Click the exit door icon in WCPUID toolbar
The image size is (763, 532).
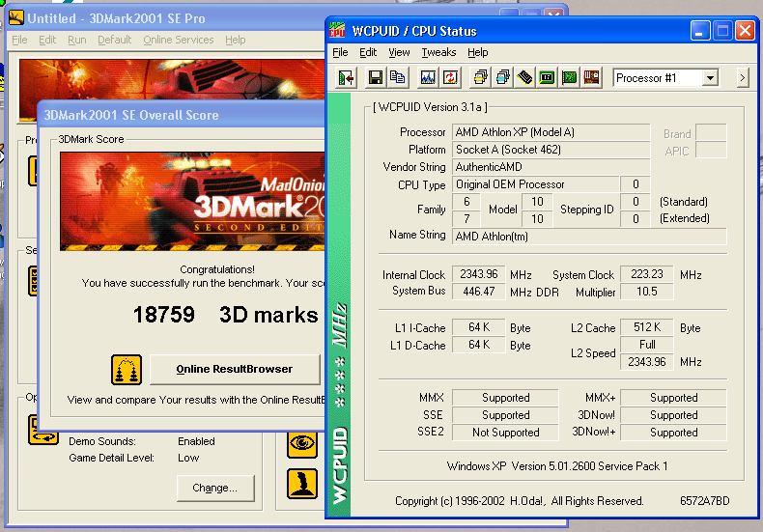347,78
